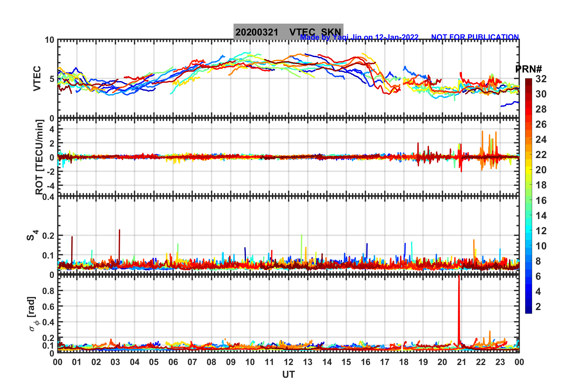Click x-axis hour tick 21
This screenshot has height=392, width=577.
coord(462,362)
